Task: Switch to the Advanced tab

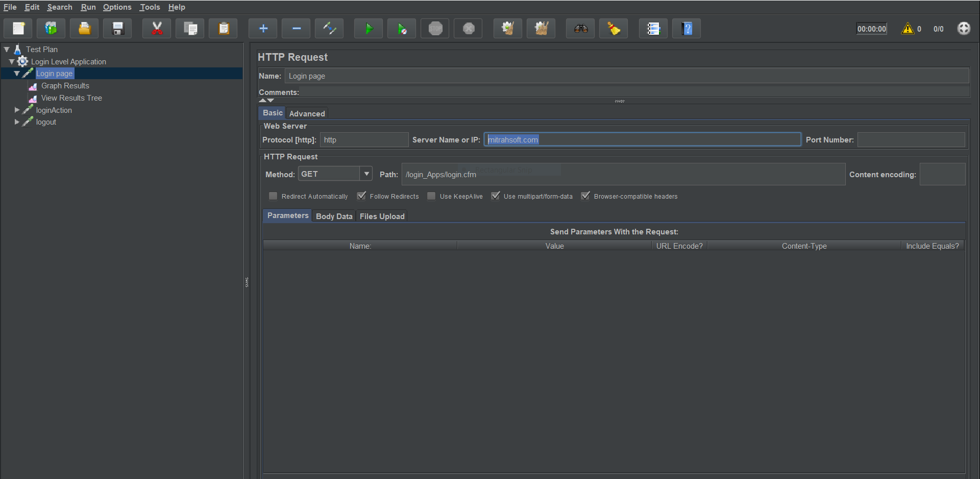Action: point(307,113)
